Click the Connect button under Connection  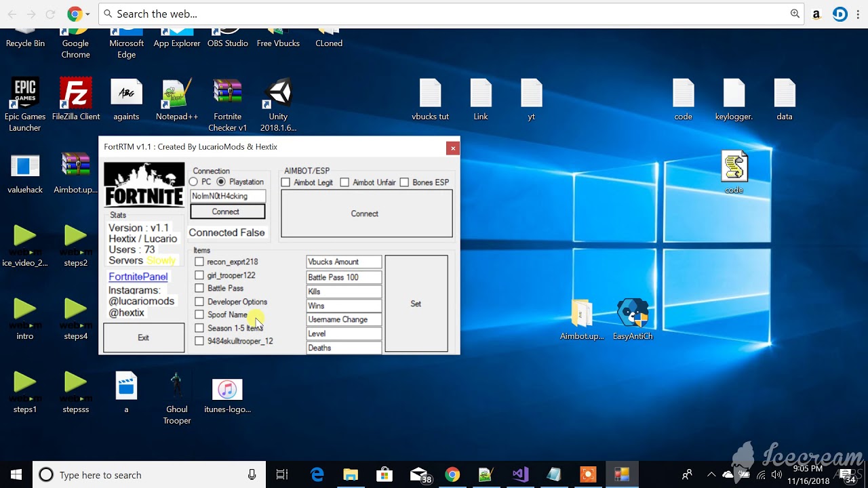(x=227, y=211)
